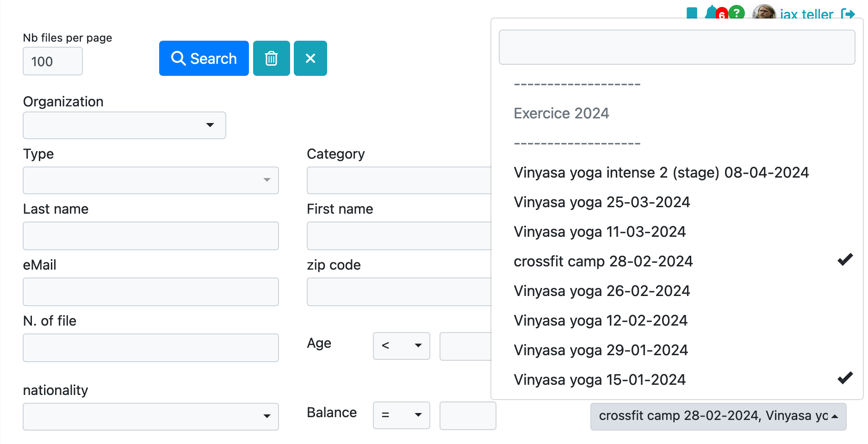Open the jax teller profile link

coord(806,14)
